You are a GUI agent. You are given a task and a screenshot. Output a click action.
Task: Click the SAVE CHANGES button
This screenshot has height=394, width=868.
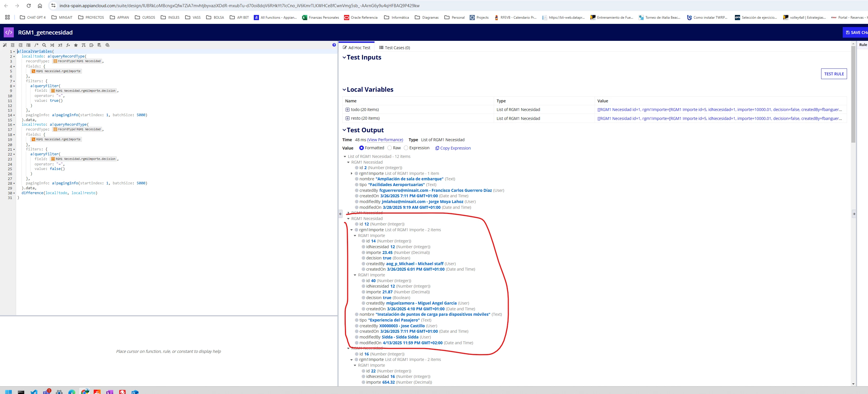(855, 32)
